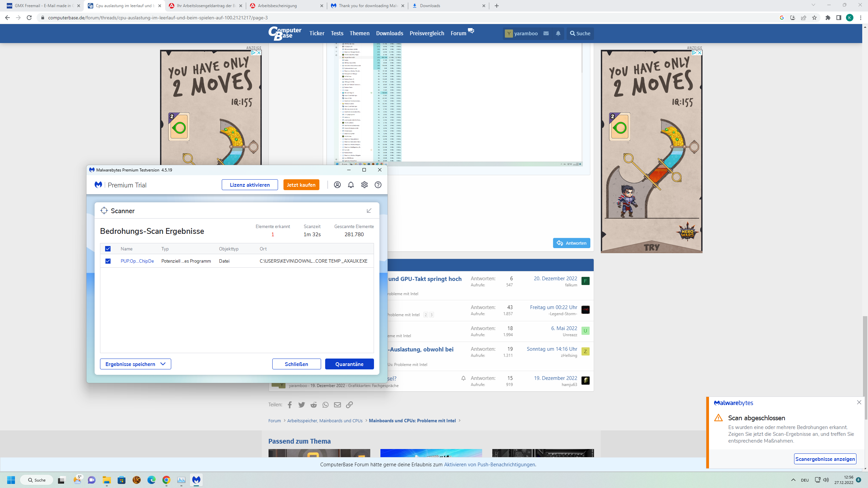Open Chrome three-dot menu
The height and width of the screenshot is (488, 868).
pos(861,18)
